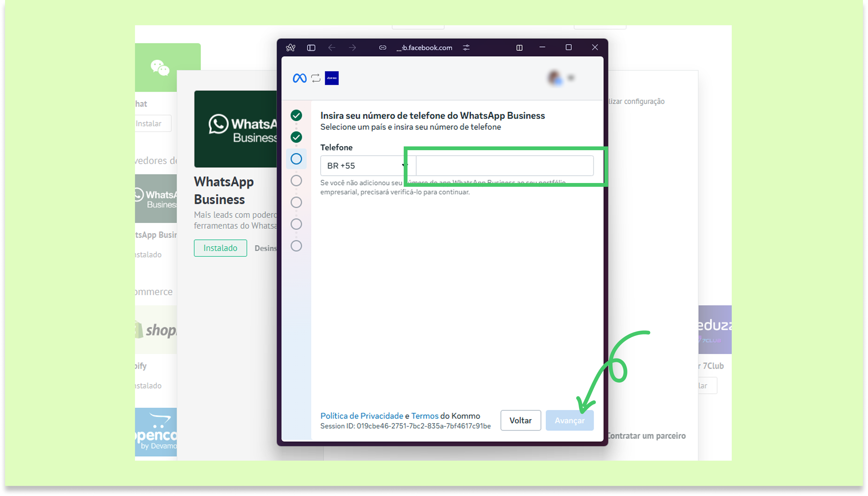Click the Voltar button
The height and width of the screenshot is (496, 868).
(x=520, y=420)
